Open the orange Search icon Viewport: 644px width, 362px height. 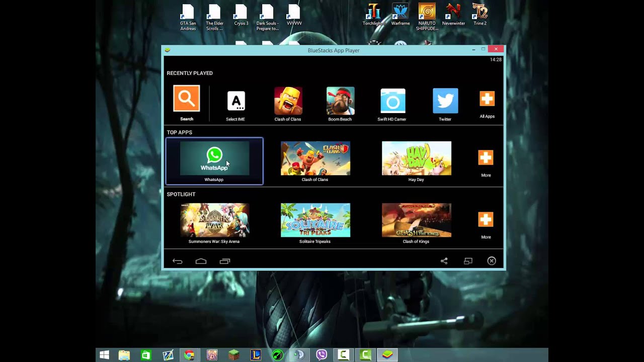pyautogui.click(x=187, y=98)
